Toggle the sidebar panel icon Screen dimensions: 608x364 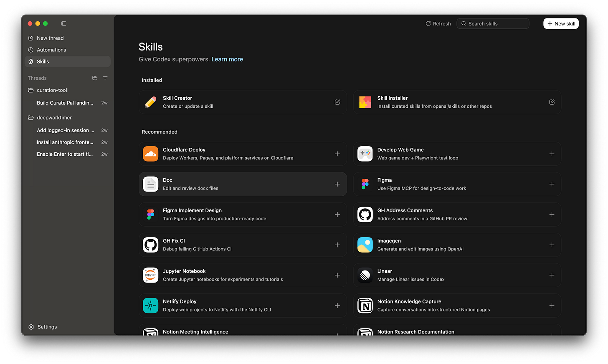pyautogui.click(x=64, y=24)
